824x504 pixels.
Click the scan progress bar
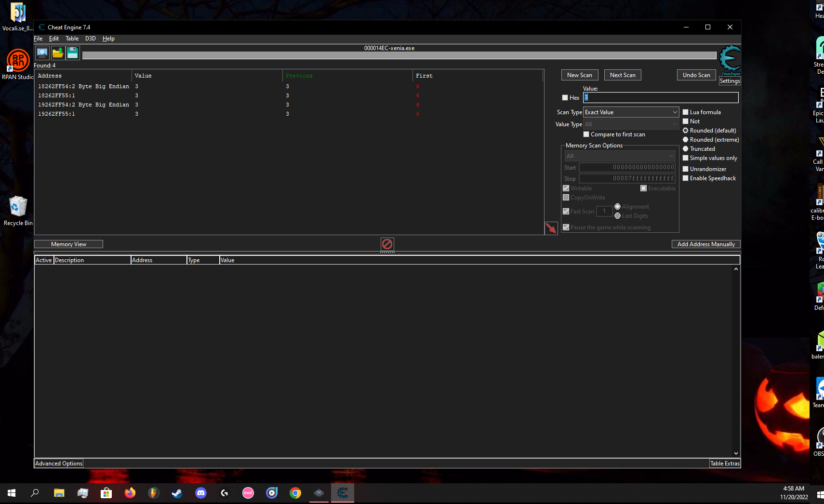tap(399, 55)
